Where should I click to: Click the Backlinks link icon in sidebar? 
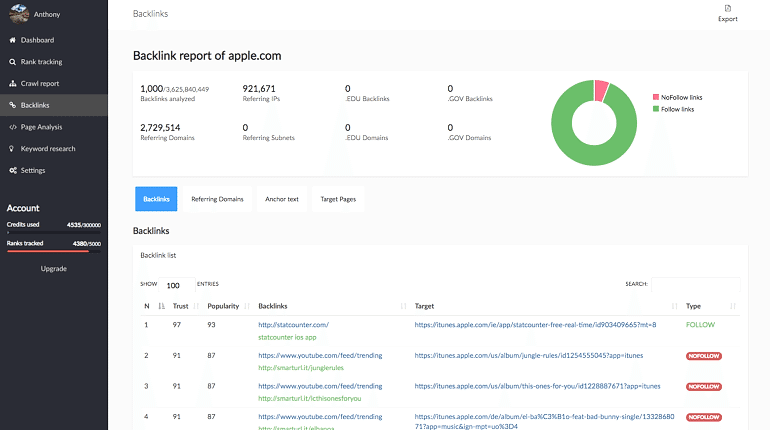[12, 105]
